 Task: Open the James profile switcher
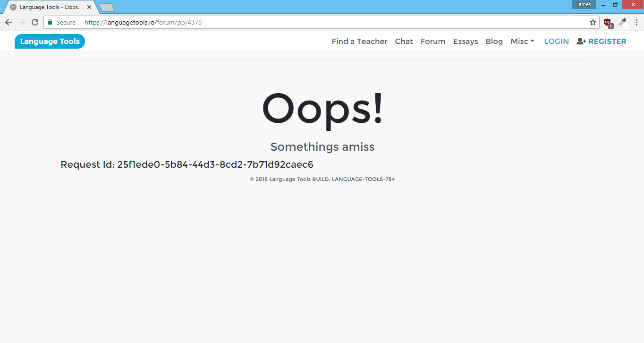[584, 4]
